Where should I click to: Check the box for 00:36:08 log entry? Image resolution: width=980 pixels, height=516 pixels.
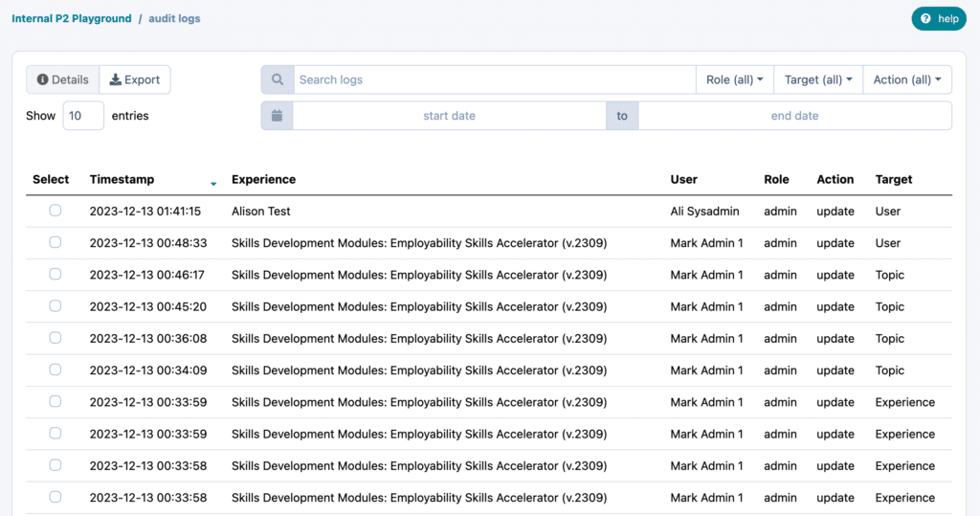(56, 338)
